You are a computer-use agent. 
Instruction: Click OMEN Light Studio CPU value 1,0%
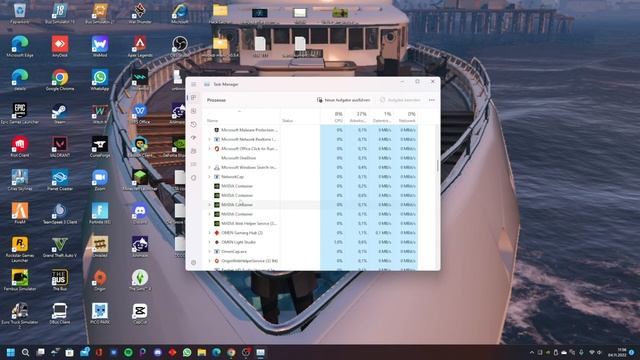(338, 242)
